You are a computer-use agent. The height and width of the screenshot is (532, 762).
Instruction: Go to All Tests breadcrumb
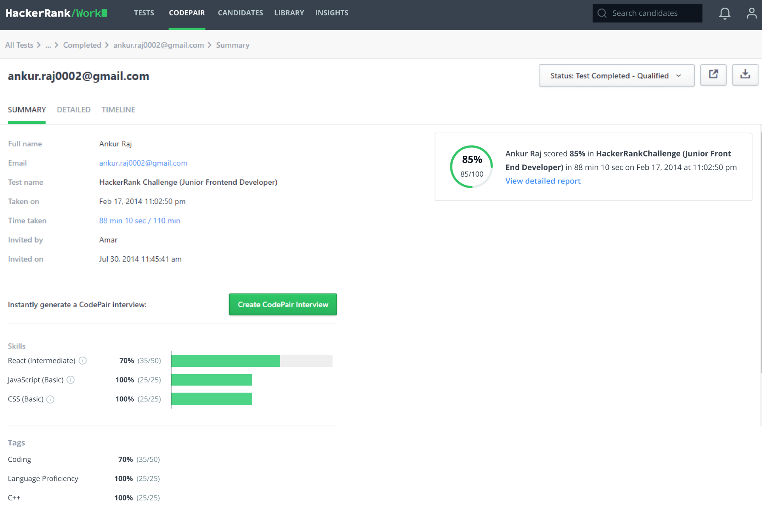coord(19,45)
